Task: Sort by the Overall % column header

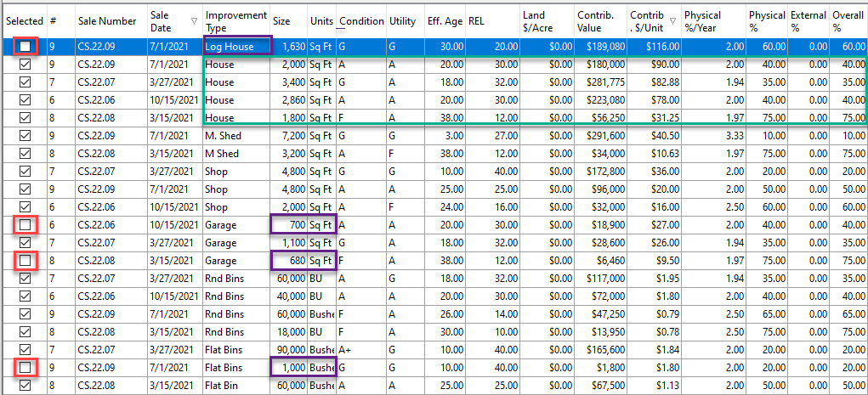Action: 848,20
